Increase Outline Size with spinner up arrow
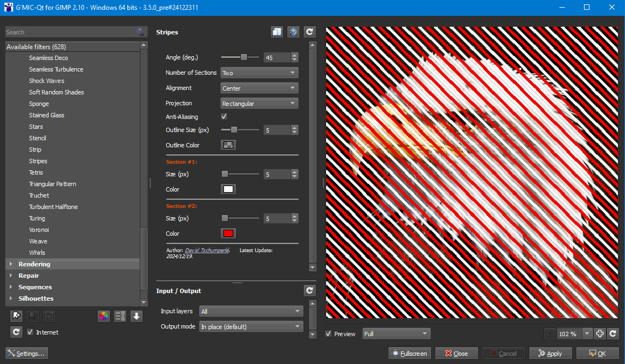625x364 pixels. coord(294,128)
